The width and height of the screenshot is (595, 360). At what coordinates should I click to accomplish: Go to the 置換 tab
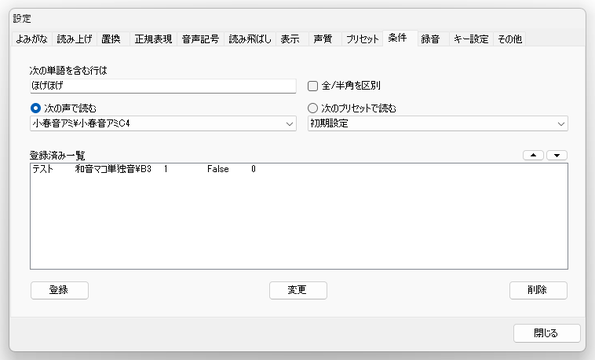click(111, 39)
